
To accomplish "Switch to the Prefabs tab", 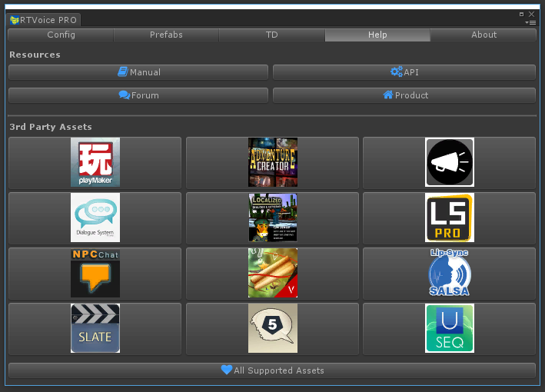I will coord(166,35).
